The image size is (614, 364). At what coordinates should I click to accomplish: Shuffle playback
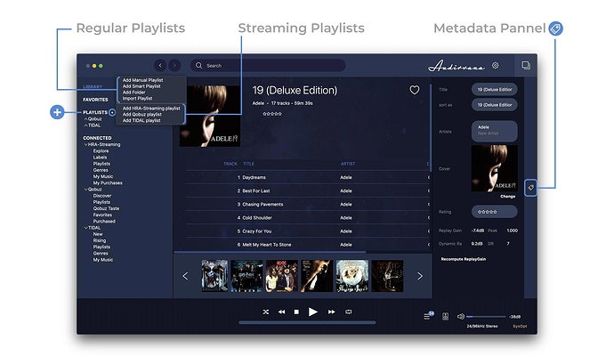[x=266, y=311]
